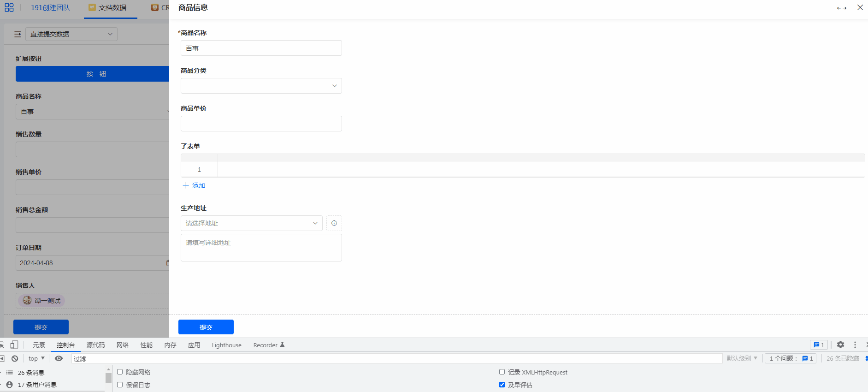Screen dimensions: 868x392
Task: Click the locate position icon beside address
Action: [334, 223]
